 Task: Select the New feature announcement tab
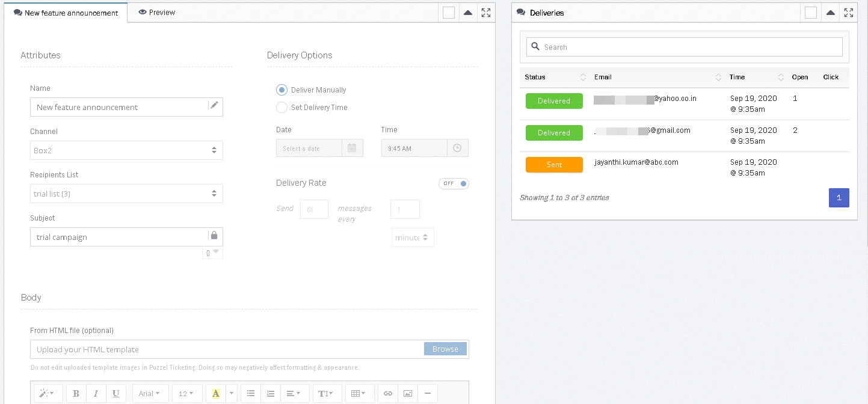(66, 13)
